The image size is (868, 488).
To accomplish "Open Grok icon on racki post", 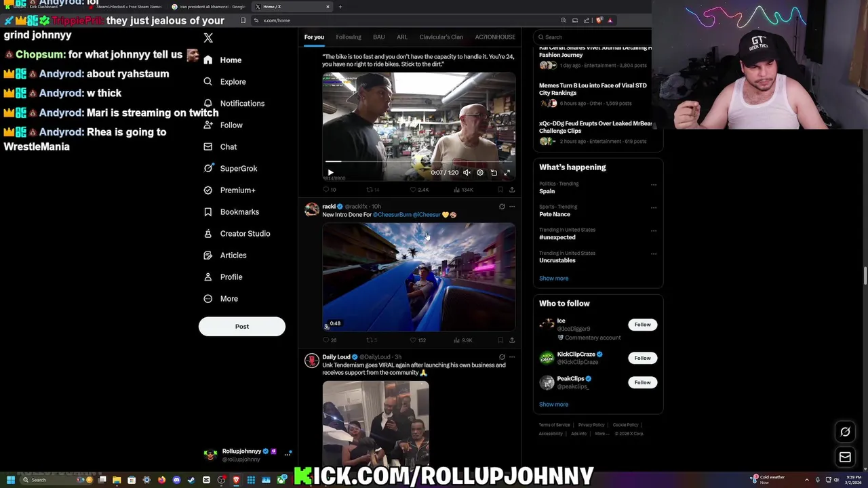I will click(x=502, y=207).
